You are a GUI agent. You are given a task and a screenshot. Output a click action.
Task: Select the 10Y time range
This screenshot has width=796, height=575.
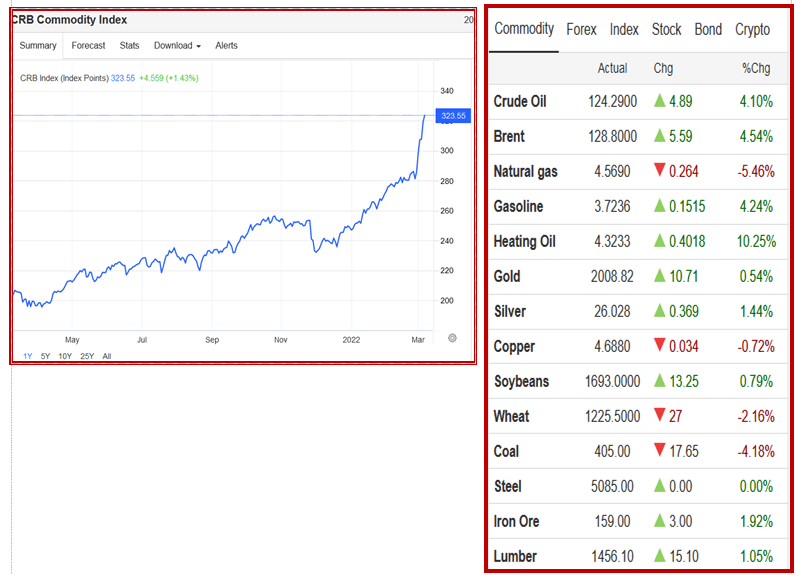[65, 355]
